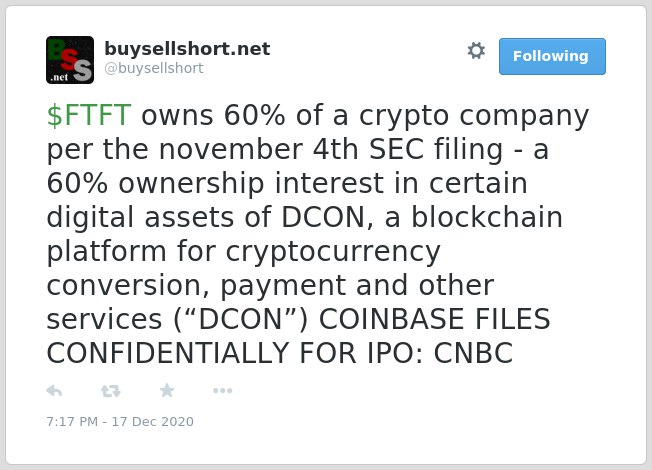Click the phrase crypto company in first line

[x=474, y=115]
